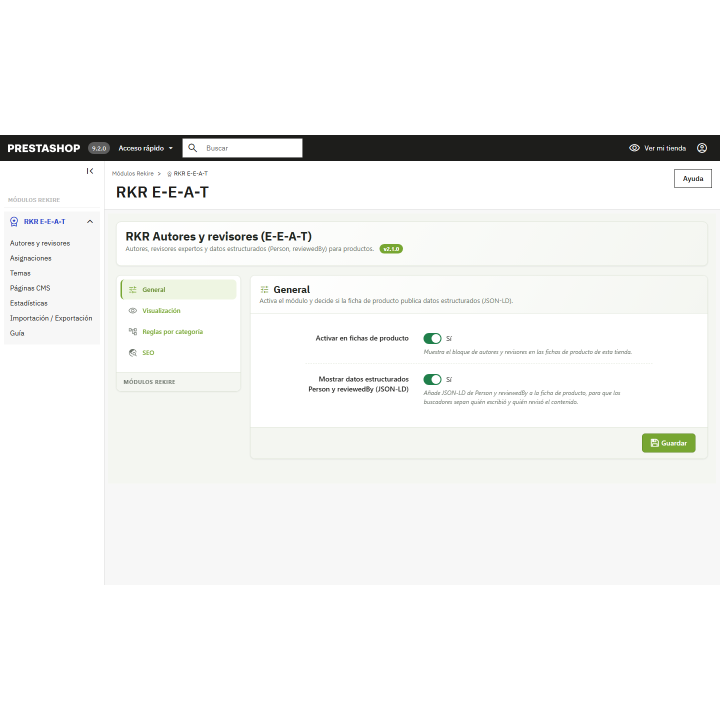Click the sliders icon beside General heading

[264, 289]
